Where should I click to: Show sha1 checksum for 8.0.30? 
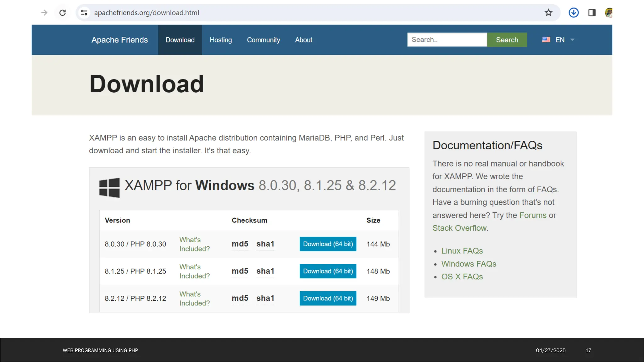tap(265, 244)
